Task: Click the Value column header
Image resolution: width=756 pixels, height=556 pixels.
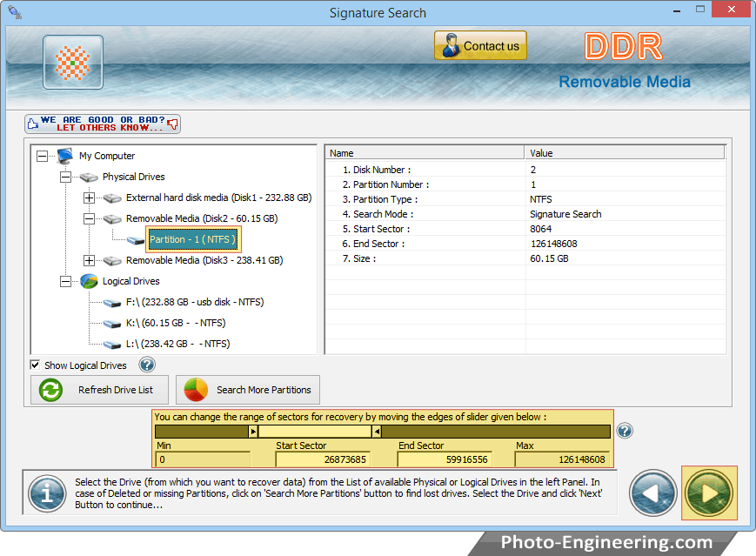Action: [625, 153]
